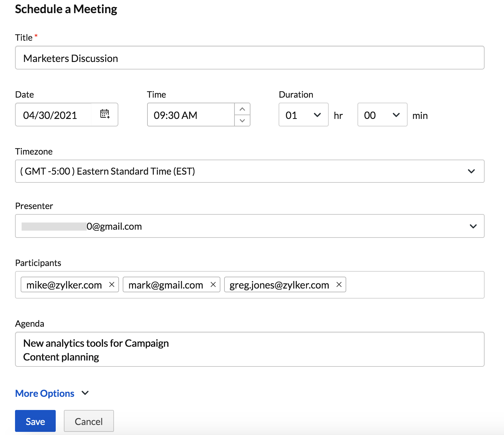Click the Schedule a Meeting heading
504x435 pixels.
click(x=66, y=9)
